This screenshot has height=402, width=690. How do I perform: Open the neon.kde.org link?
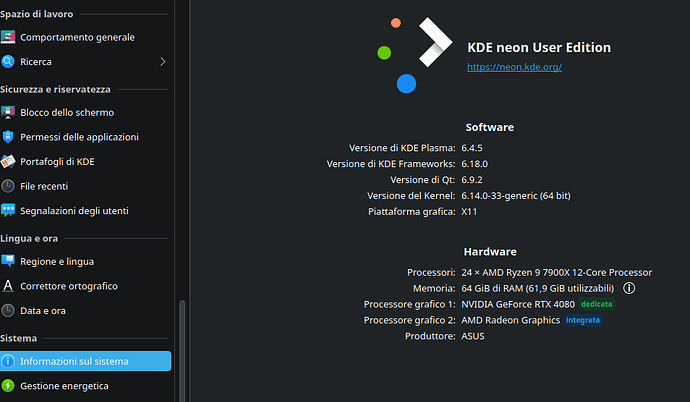pyautogui.click(x=514, y=67)
